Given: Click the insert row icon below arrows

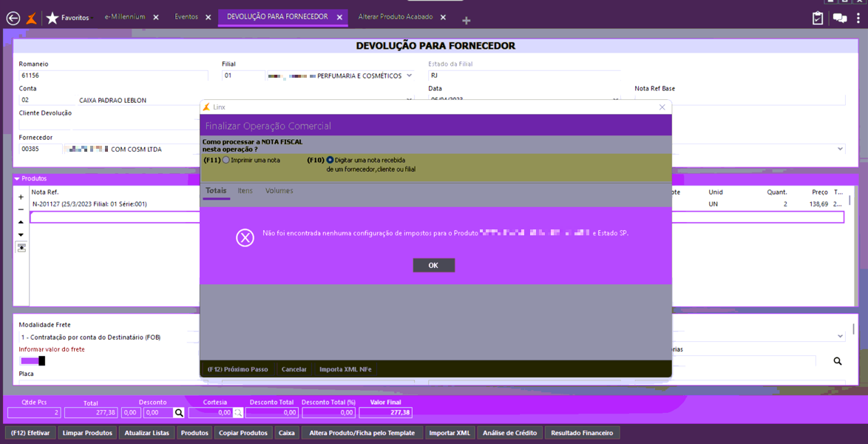Looking at the screenshot, I should coord(21,247).
